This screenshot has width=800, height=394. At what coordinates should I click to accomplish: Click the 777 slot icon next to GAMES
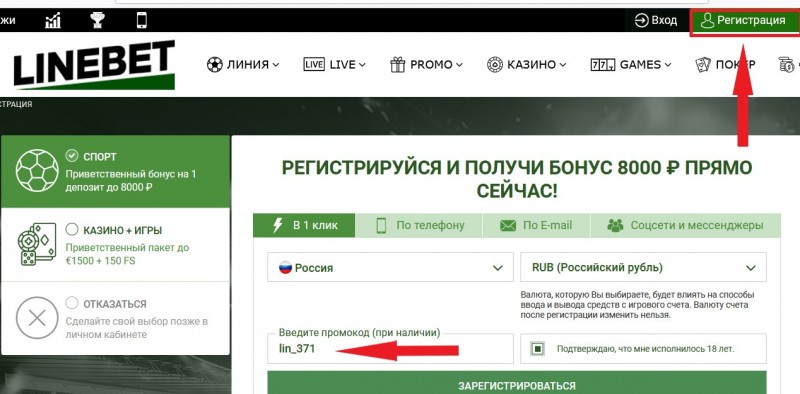pos(603,65)
